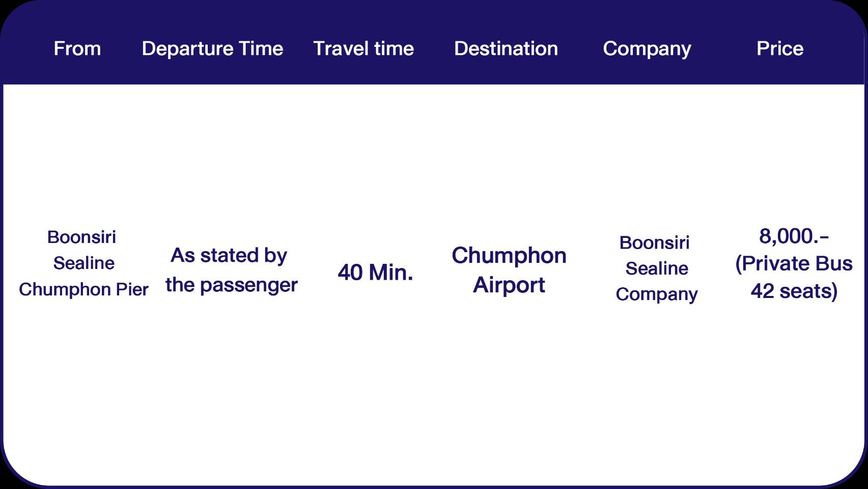868x489 pixels.
Task: Select the Chumphon Pier text line
Action: (x=83, y=289)
